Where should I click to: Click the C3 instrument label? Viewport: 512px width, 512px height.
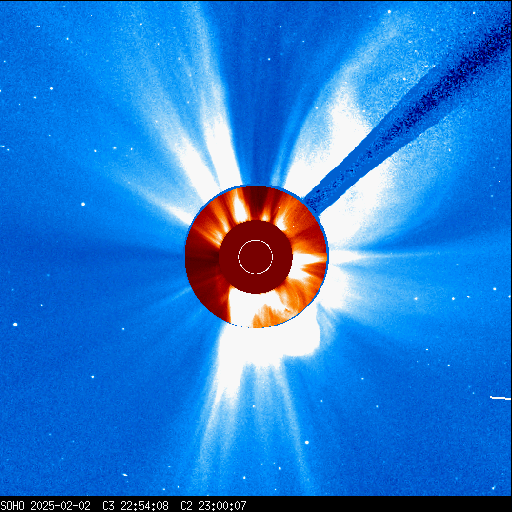tap(108, 506)
